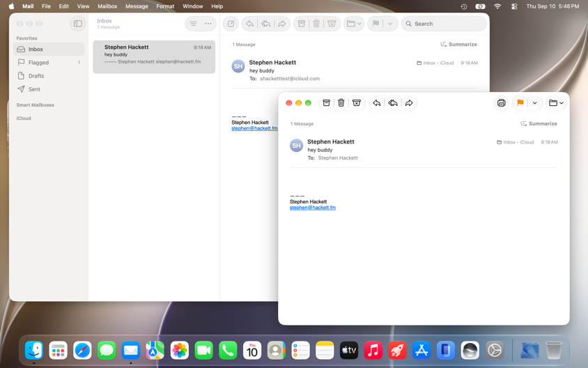The image size is (588, 368).
Task: Open the more options ellipsis menu
Action: [208, 24]
